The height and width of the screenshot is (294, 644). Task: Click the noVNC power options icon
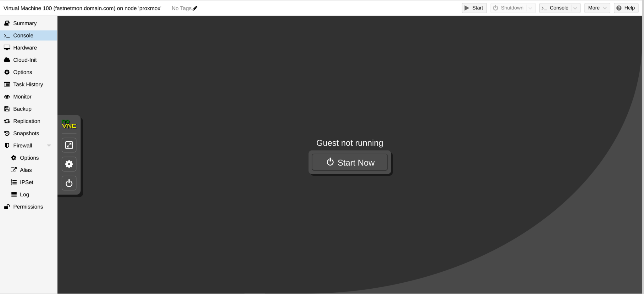[69, 183]
